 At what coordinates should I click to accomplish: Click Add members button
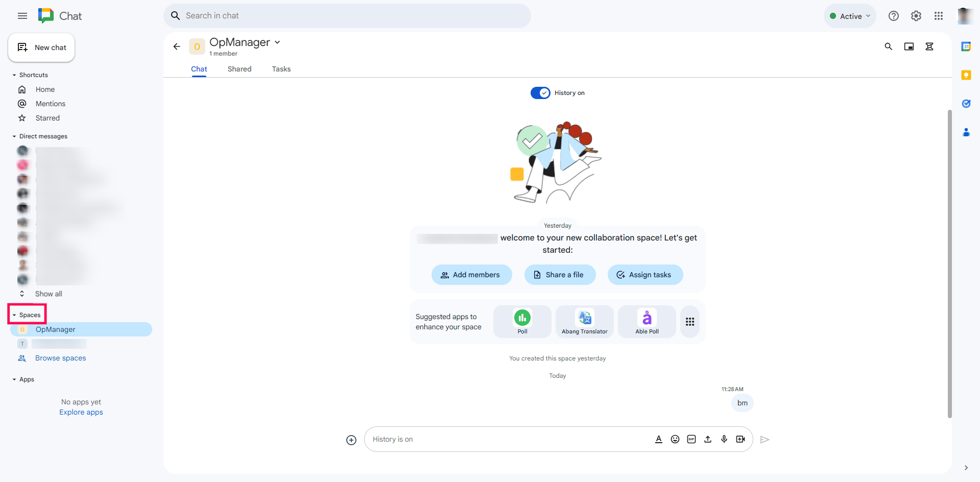tap(471, 275)
